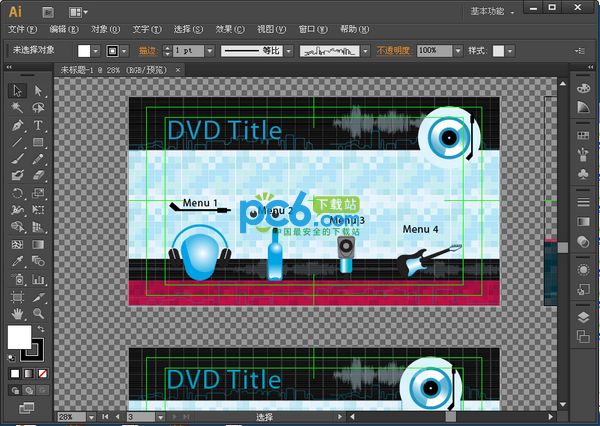Open the 对象 menu

[x=105, y=29]
